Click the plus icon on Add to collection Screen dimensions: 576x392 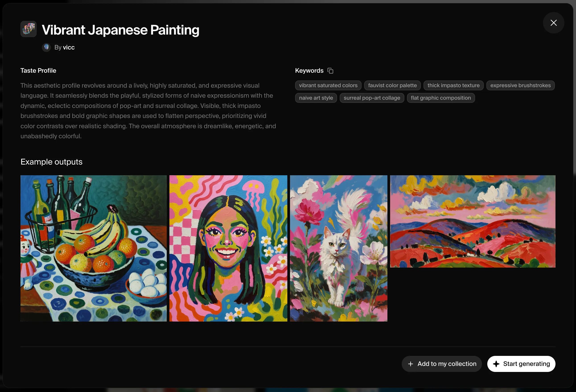[x=410, y=364]
